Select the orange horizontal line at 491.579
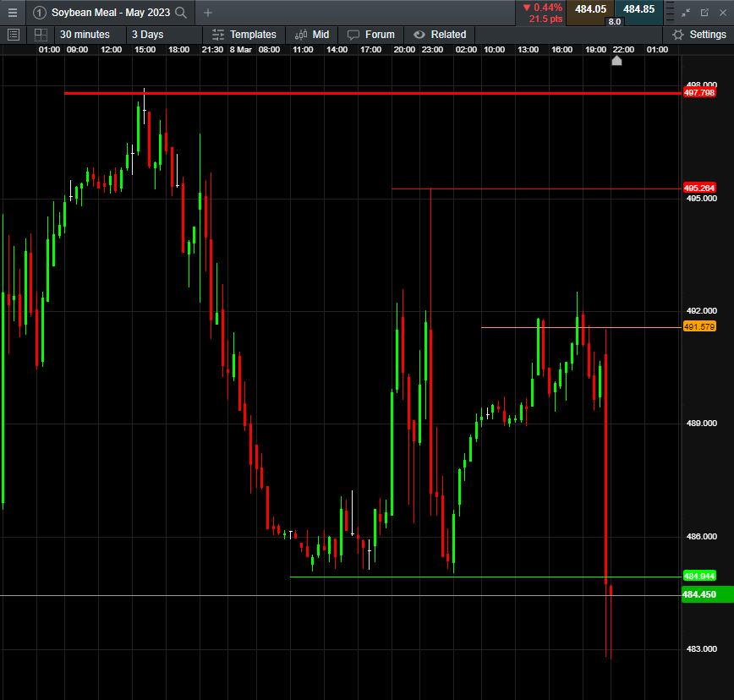The image size is (734, 700). pyautogui.click(x=581, y=327)
